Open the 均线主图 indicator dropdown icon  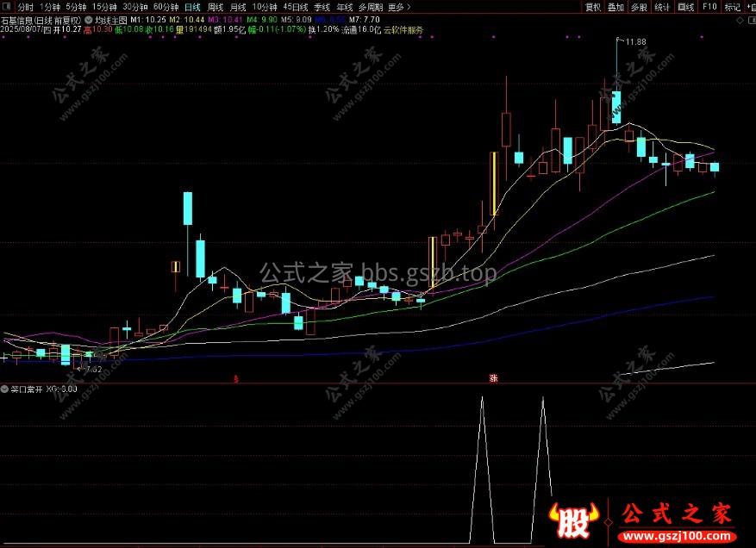click(90, 18)
